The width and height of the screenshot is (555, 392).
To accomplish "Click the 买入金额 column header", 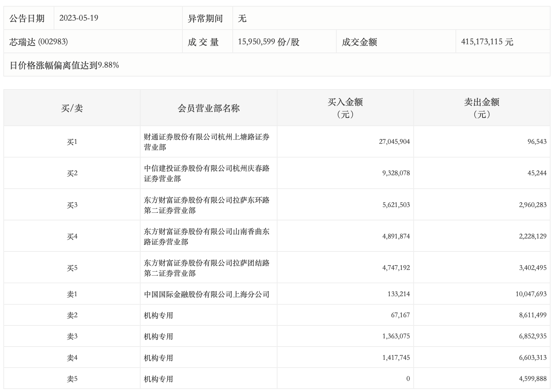I will (x=345, y=108).
